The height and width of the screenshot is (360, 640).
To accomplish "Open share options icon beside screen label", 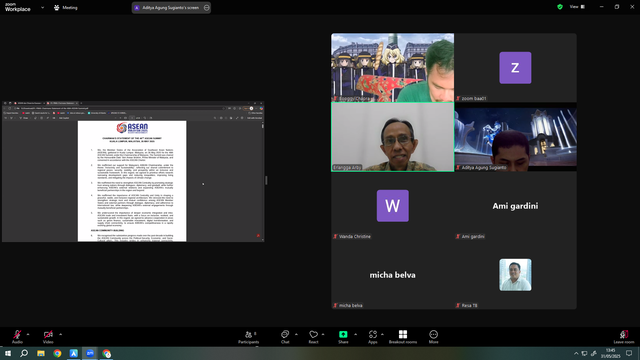I will [x=207, y=7].
